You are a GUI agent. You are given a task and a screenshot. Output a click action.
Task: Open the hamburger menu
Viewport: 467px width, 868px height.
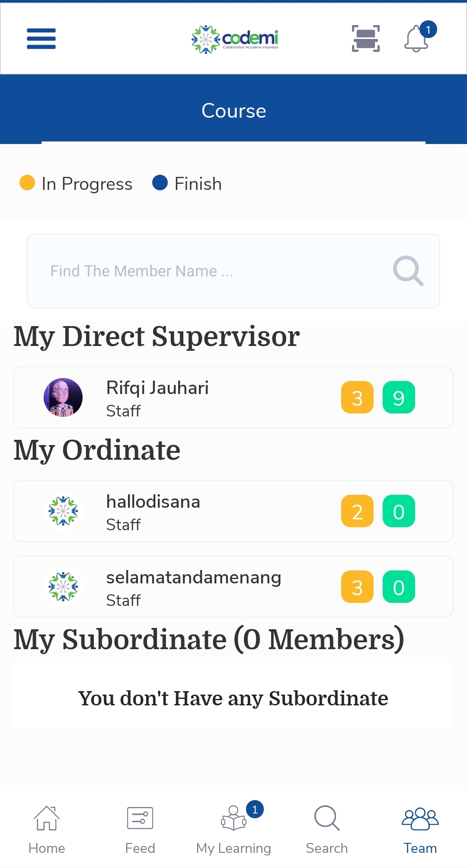(x=41, y=38)
